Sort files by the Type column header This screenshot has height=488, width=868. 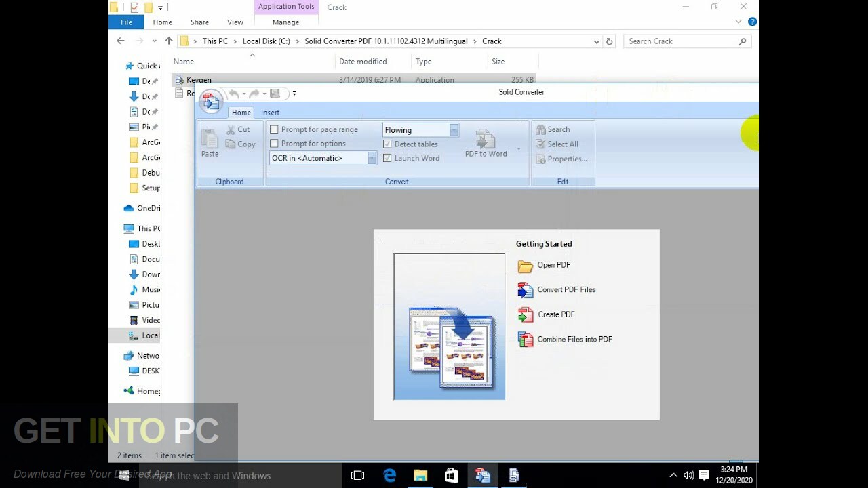tap(424, 62)
